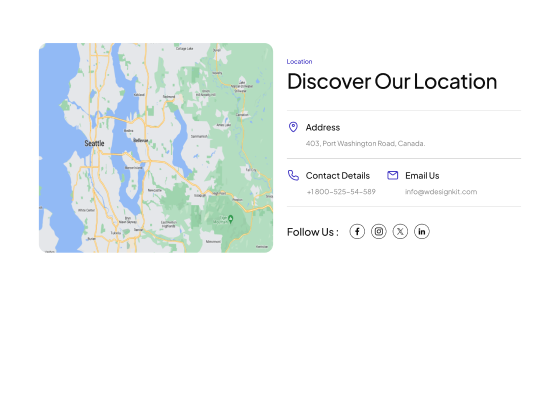Click the Discover Our Location heading
Screen dimensions: 560x400
392,81
